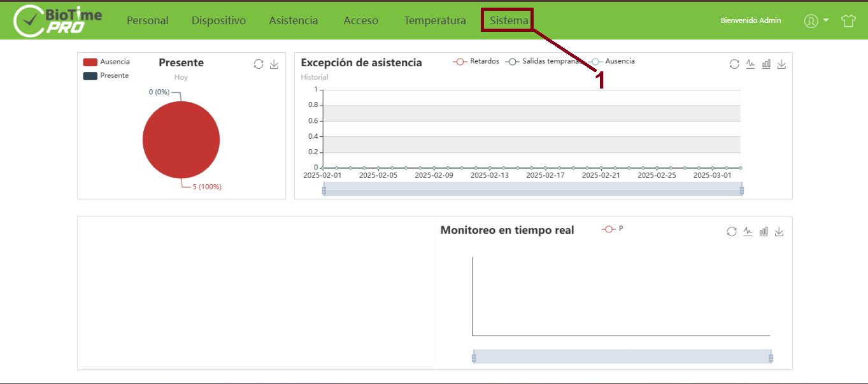
Task: Open the Asistencia menu
Action: pos(293,20)
